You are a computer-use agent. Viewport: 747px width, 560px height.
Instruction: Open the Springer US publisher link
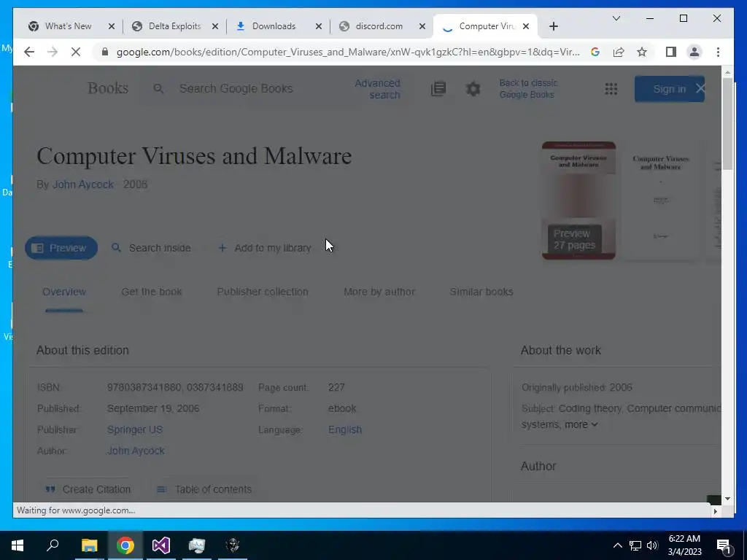[135, 429]
